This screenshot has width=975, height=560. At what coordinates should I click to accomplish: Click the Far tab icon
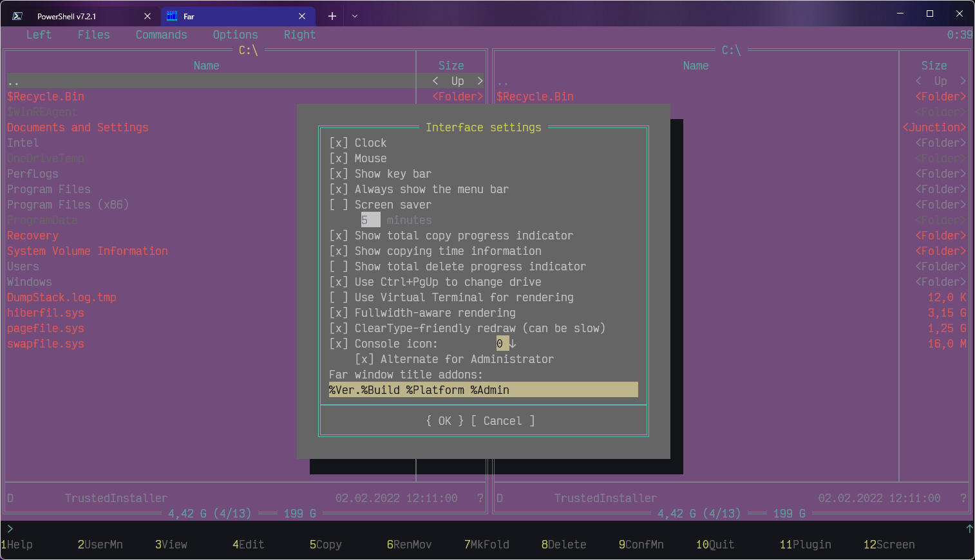click(172, 16)
